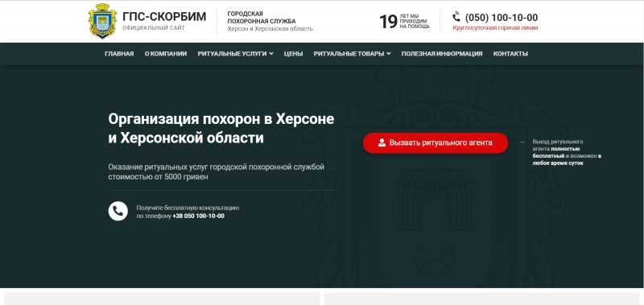Viewport: 644px width, 305px height.
Task: Click the large number 19 in the header
Action: click(x=388, y=22)
